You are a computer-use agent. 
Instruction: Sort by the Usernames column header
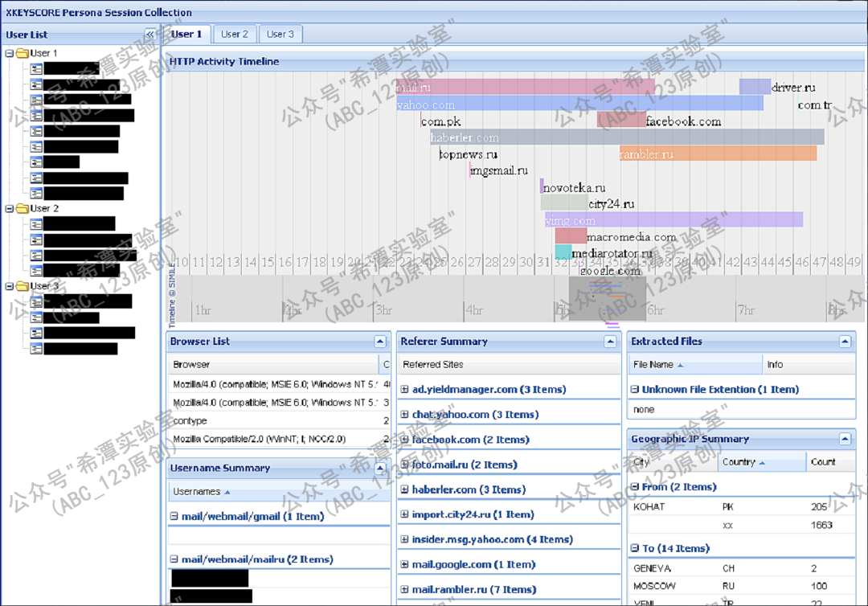click(279, 491)
